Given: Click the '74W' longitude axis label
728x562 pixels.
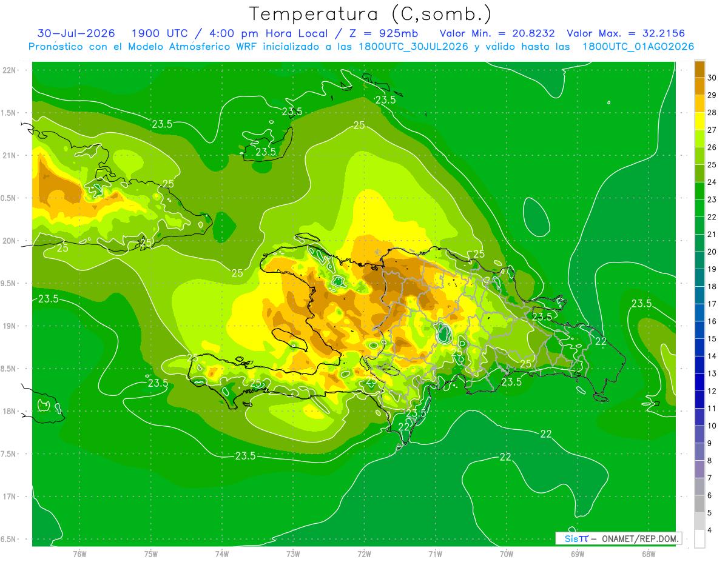Looking at the screenshot, I should 222,554.
